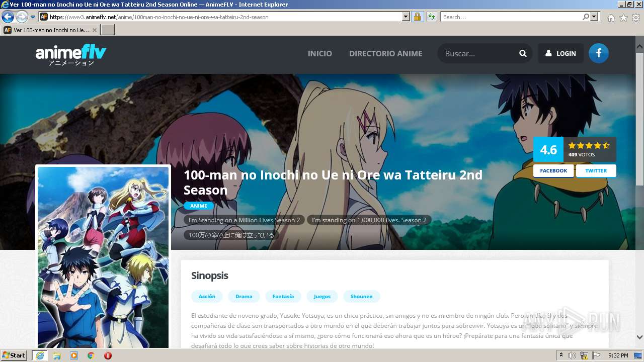Go to INICIO menu item
Screen dimensions: 644x362
(320, 53)
